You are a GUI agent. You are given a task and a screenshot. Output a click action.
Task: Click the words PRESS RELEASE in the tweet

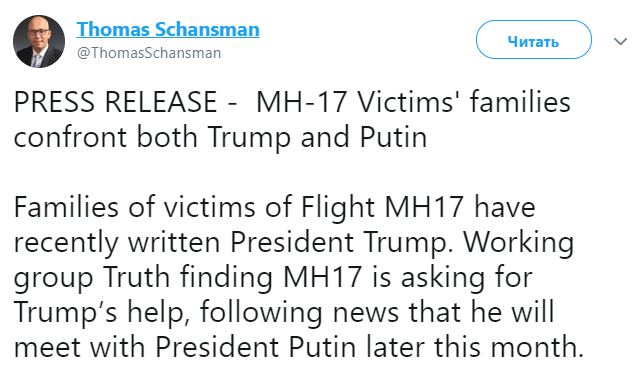[115, 102]
